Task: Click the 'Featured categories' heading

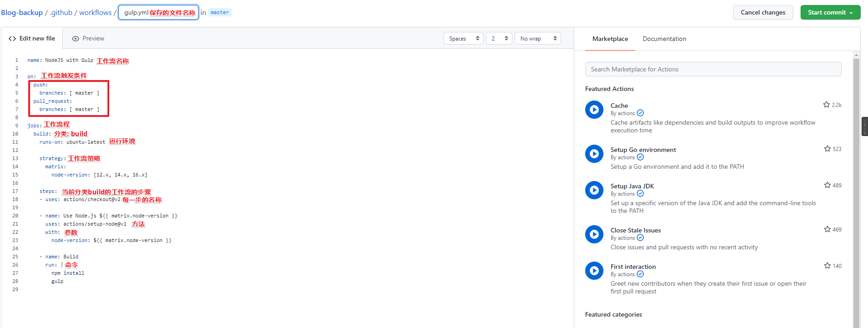Action: click(613, 314)
